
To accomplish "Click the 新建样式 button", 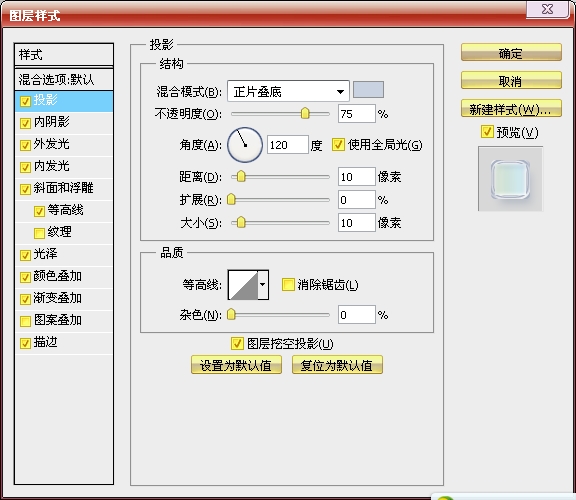I will click(x=511, y=109).
